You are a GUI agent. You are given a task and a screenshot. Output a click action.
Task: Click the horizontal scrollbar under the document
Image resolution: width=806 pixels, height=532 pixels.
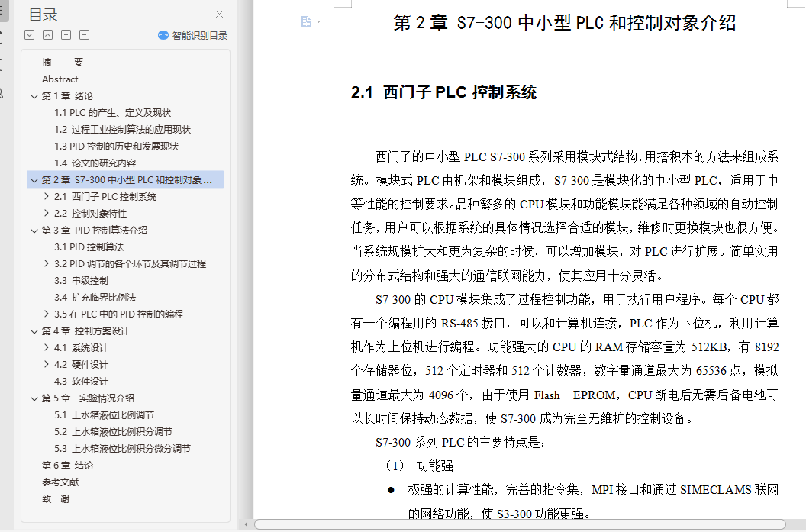pyautogui.click(x=520, y=524)
